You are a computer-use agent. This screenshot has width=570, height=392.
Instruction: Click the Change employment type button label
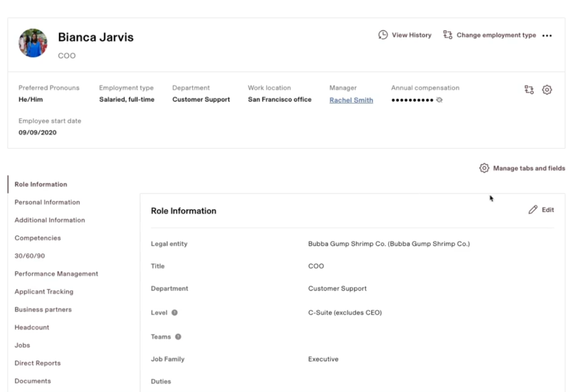click(496, 35)
